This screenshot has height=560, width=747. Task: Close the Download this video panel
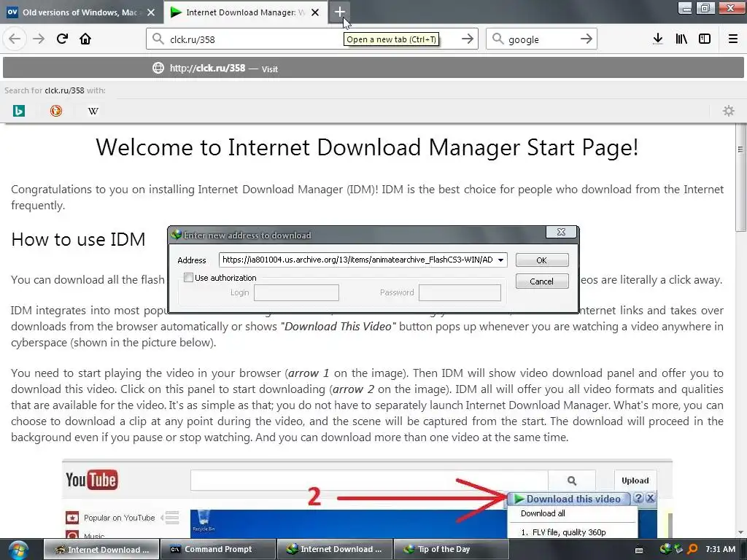coord(650,498)
